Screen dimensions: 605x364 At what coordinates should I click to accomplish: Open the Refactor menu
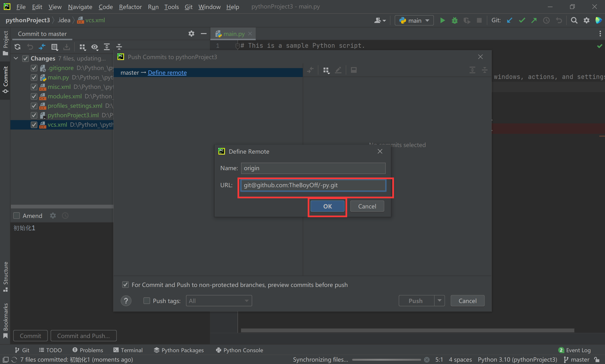[130, 7]
